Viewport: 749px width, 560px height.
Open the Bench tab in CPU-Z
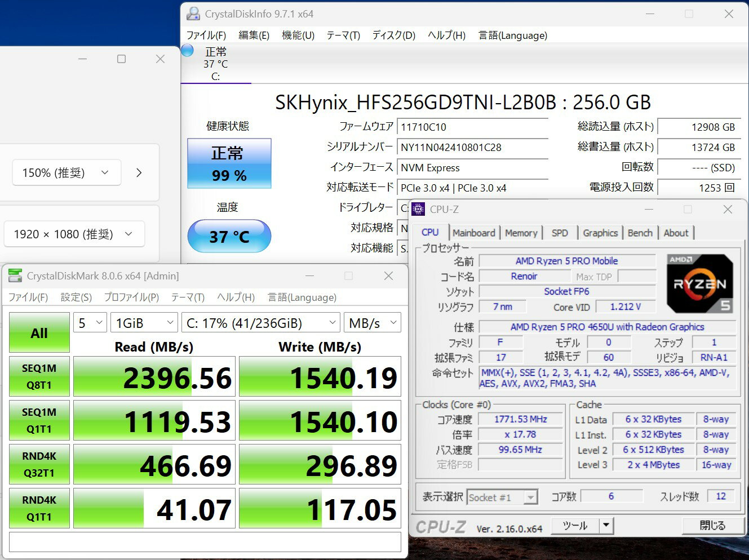tap(640, 233)
